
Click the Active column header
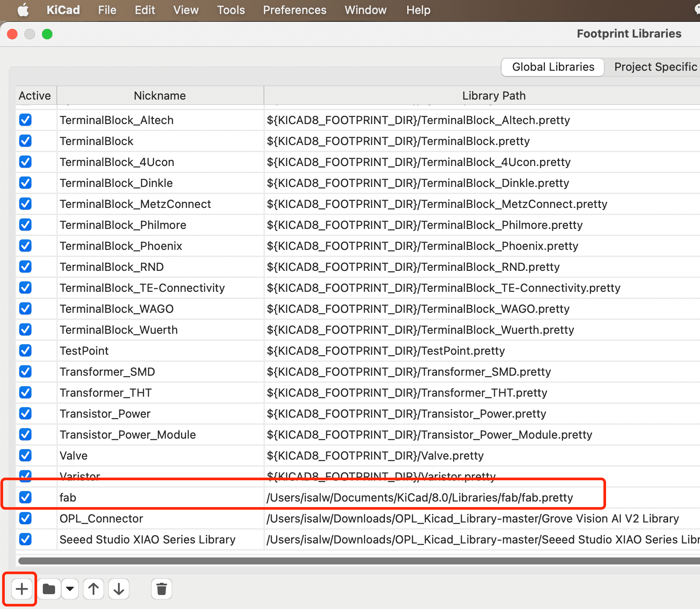pos(35,96)
